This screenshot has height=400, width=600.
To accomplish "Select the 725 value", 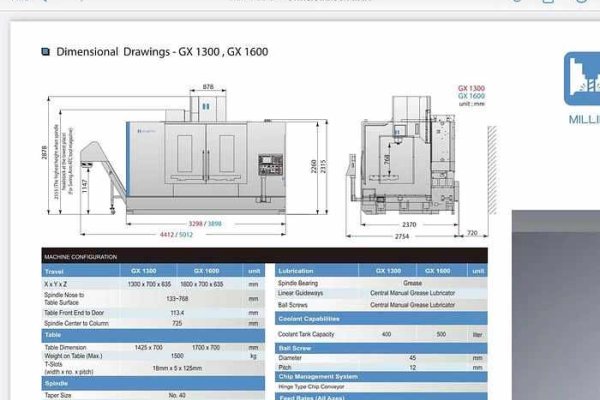I will (177, 323).
